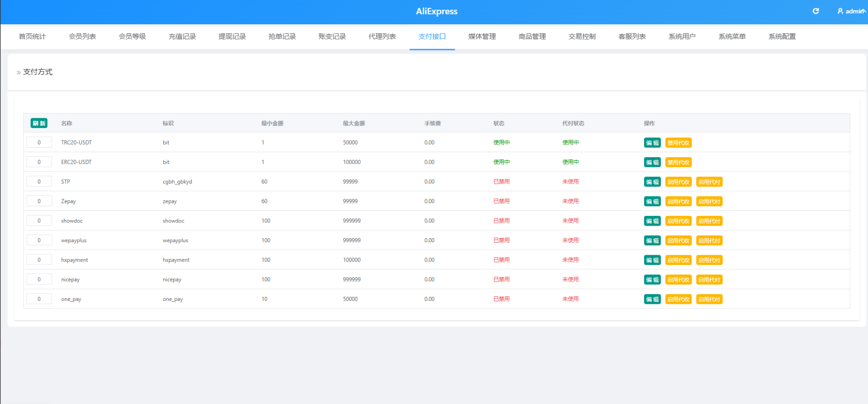Click 启用代收 for the one_pay row
Viewport: 868px width, 404px height.
click(679, 299)
